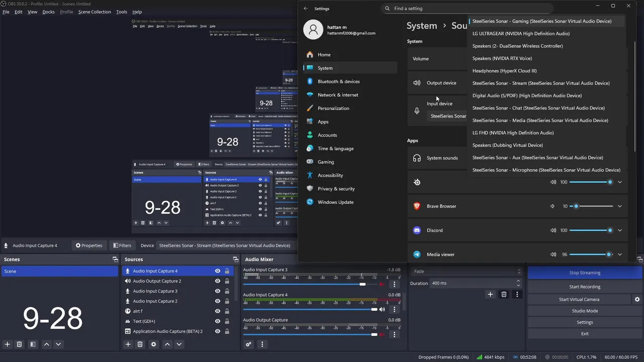Add a new scene with the plus icon
This screenshot has width=644, height=362.
8,344
